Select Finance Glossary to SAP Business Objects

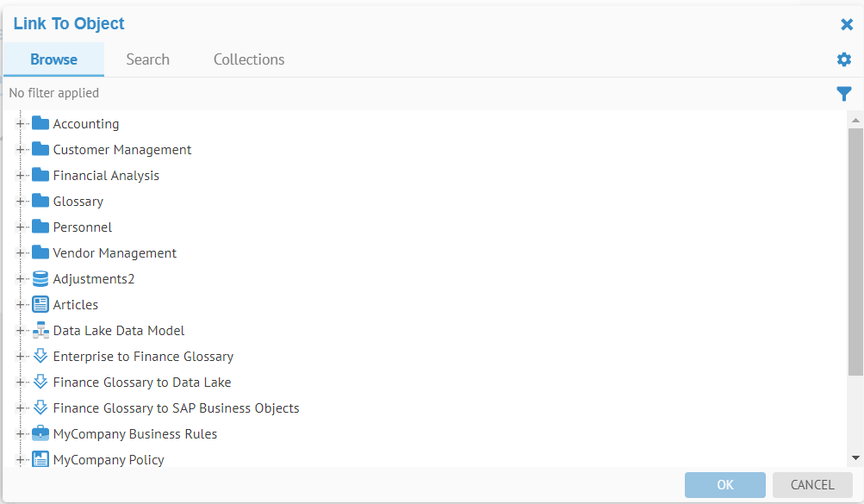point(176,408)
